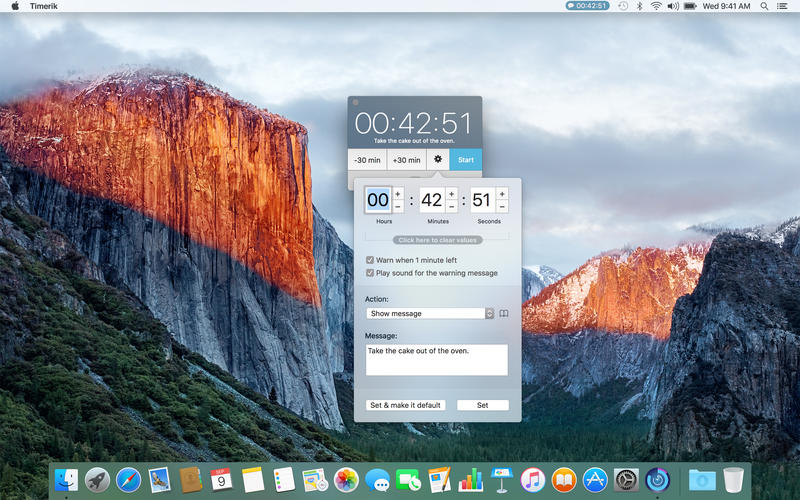Open the action library book icon
This screenshot has width=800, height=500.
click(x=504, y=313)
